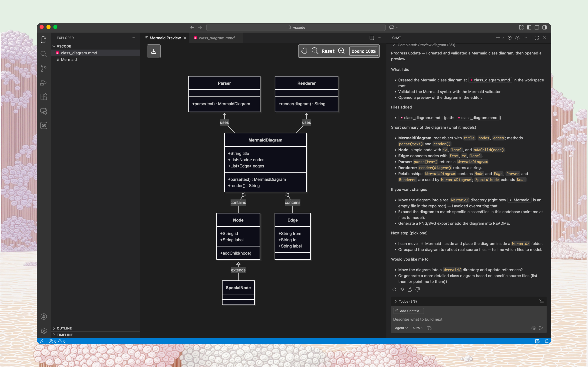
Task: Switch to the class_diagram.mmd tab
Action: coord(216,38)
